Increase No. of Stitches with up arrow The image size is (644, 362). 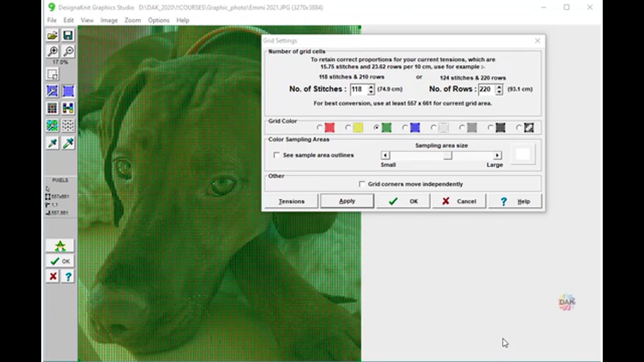click(371, 86)
